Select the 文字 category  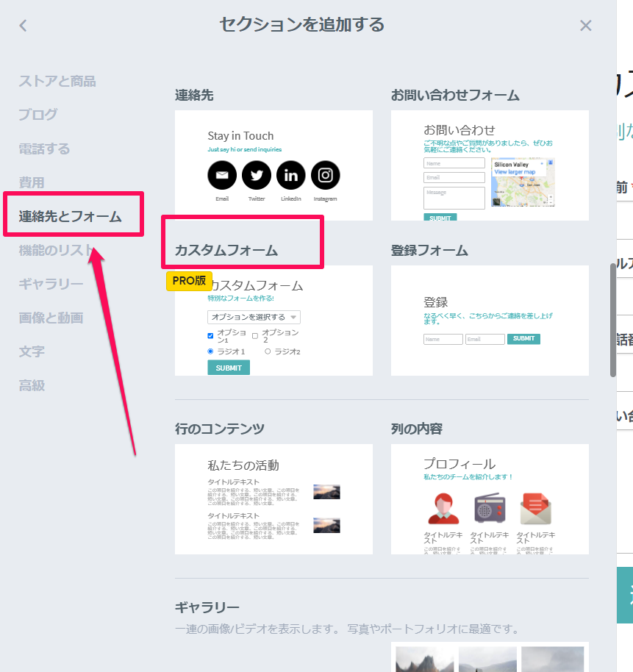pos(32,351)
